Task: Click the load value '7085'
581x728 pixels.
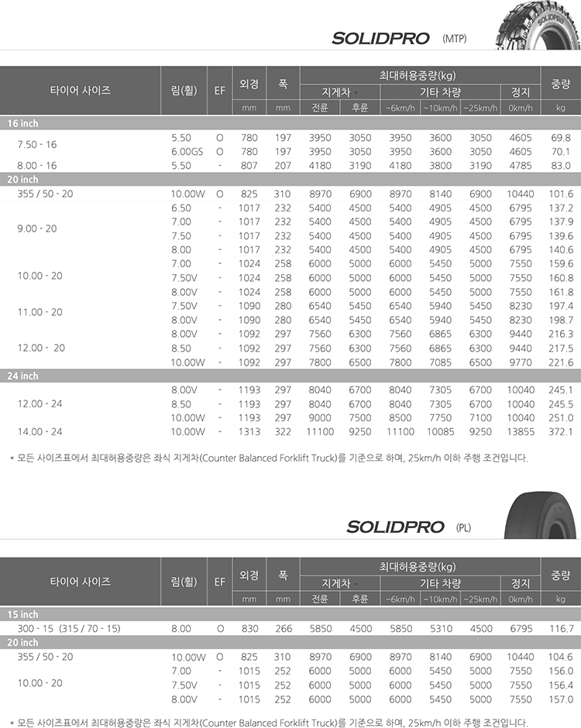Action: coord(440,362)
